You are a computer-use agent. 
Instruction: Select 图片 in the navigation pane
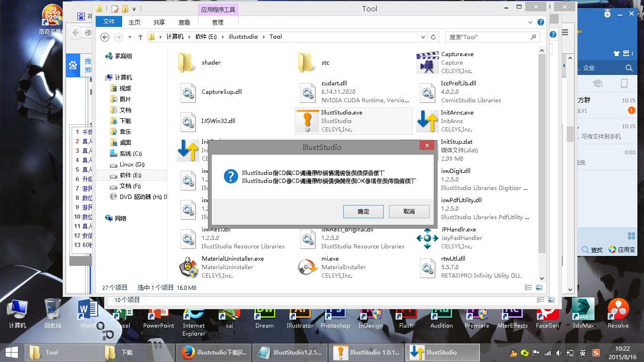pos(125,99)
